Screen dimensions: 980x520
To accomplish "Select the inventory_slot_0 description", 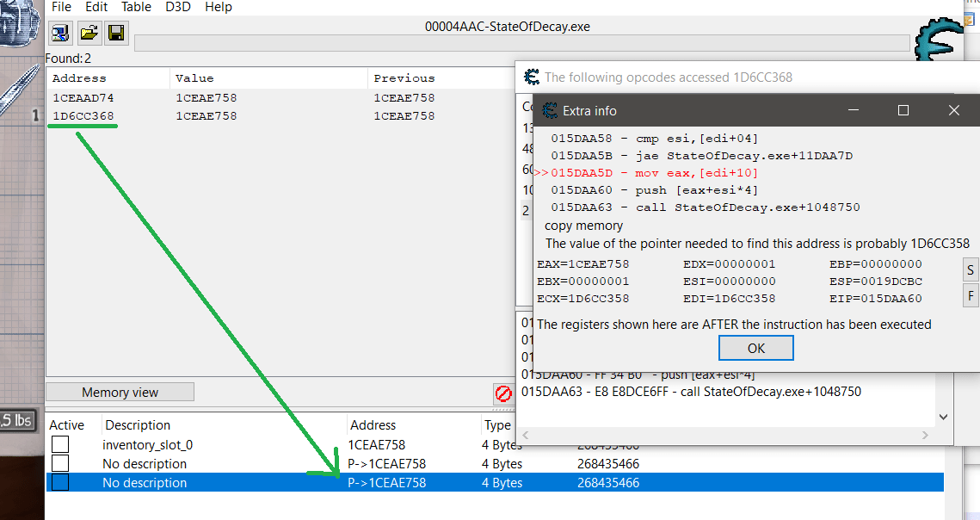I will pyautogui.click(x=147, y=445).
